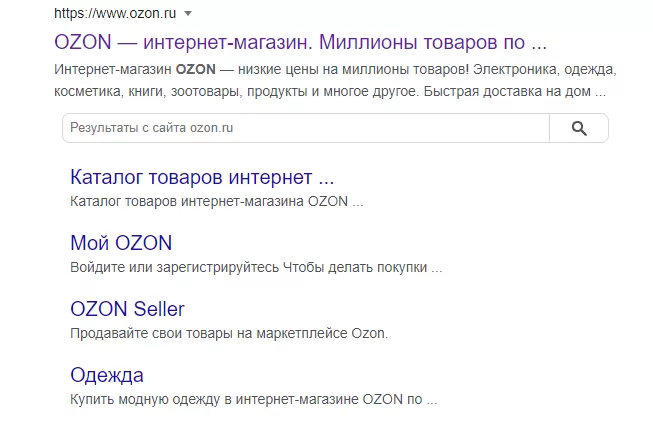Click the 'Каталог товаров интернет-магазина OZON' description

[216, 201]
